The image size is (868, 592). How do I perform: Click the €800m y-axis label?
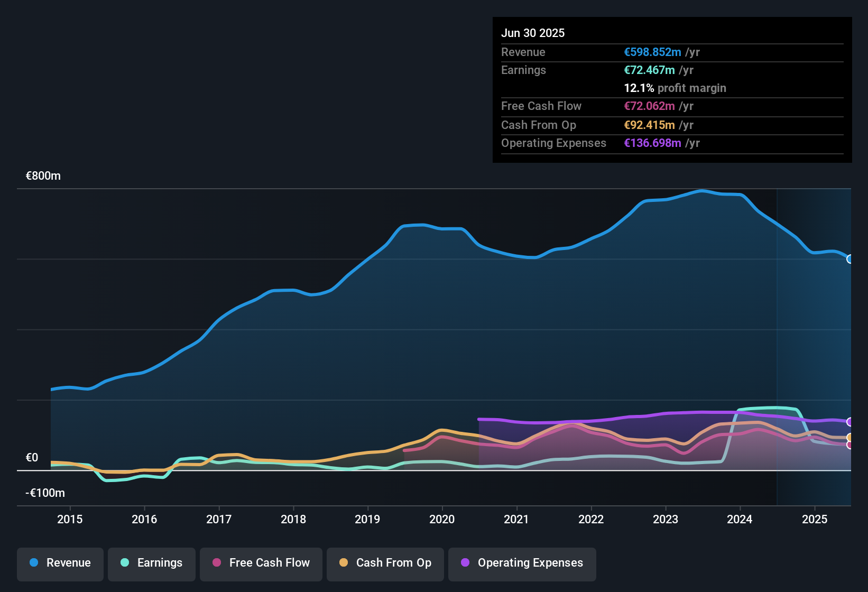43,176
